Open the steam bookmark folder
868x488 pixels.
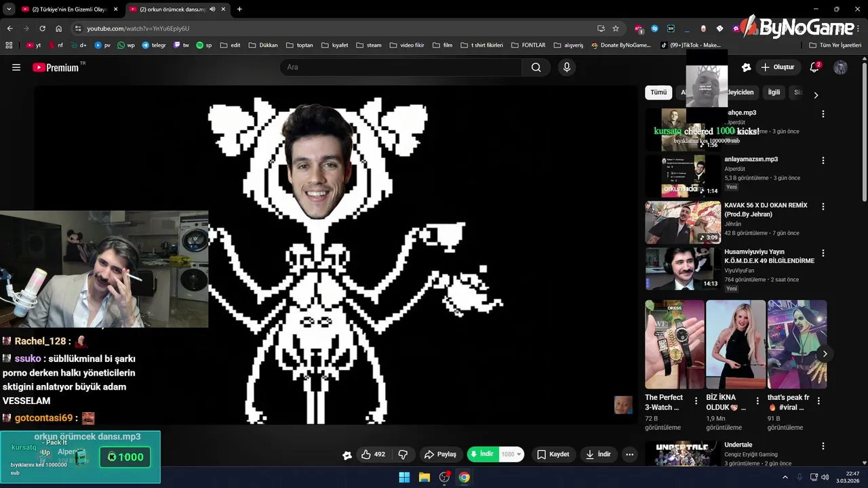coord(369,45)
